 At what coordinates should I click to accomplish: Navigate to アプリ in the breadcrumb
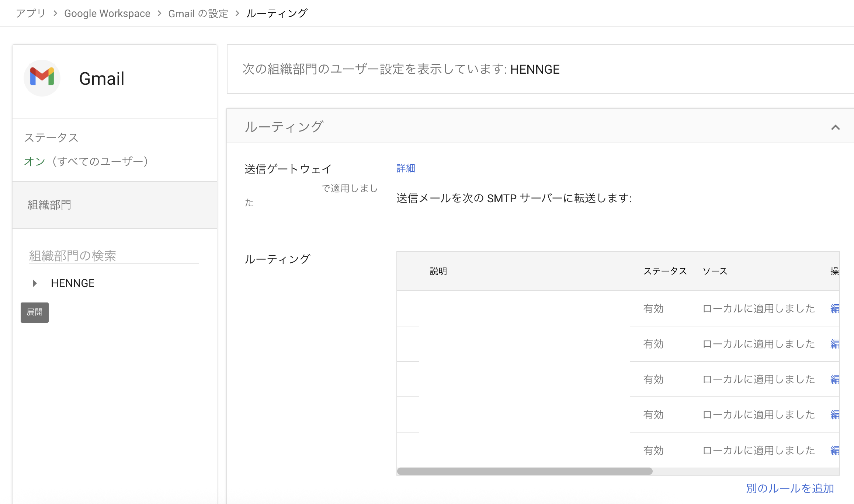coord(30,13)
